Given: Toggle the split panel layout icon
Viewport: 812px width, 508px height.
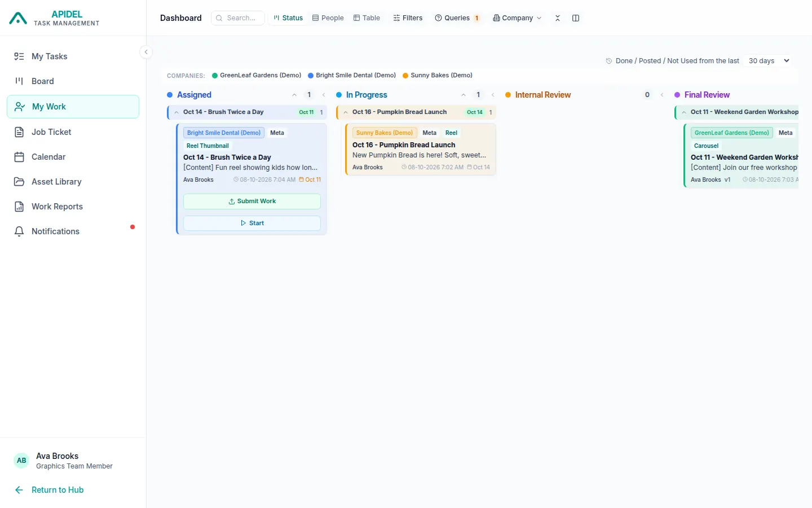Looking at the screenshot, I should point(576,18).
